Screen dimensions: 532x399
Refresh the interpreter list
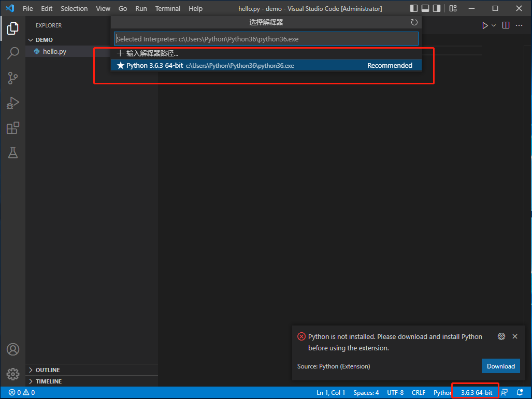click(x=414, y=22)
